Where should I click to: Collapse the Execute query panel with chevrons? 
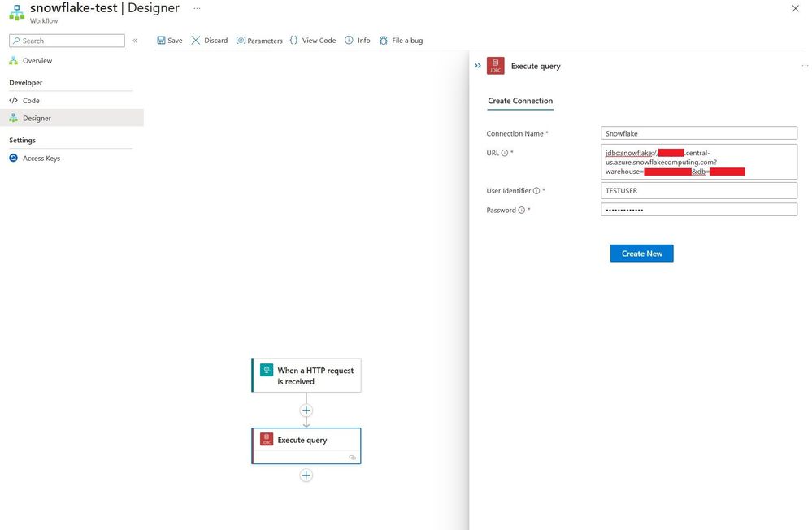click(477, 66)
